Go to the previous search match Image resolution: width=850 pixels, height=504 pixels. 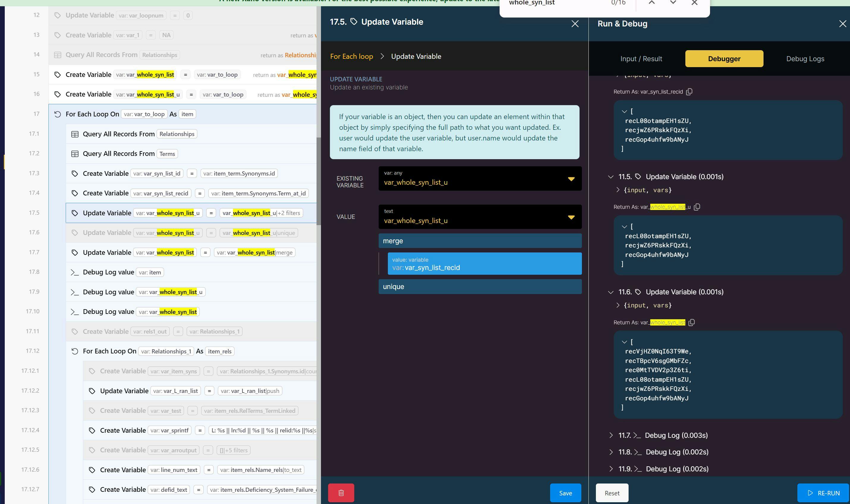[651, 3]
